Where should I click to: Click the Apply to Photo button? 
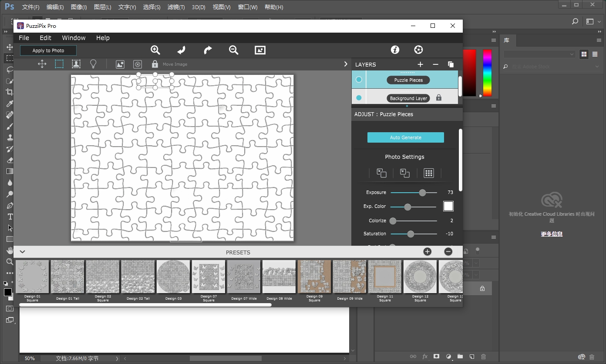click(x=48, y=50)
